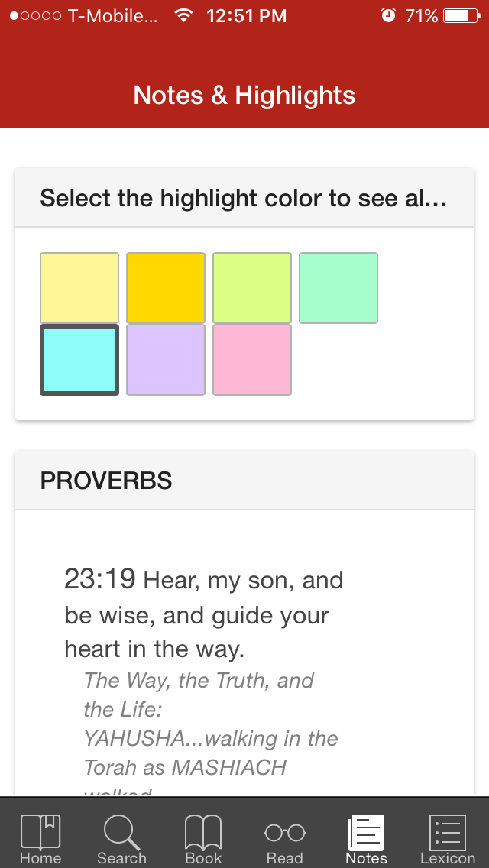Choose the lime green highlight swatch
The width and height of the screenshot is (489, 868).
pyautogui.click(x=252, y=288)
